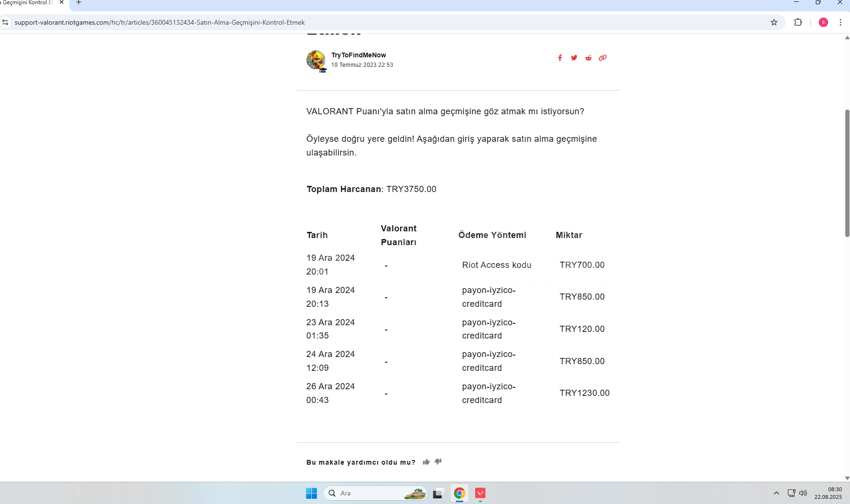Select the Valorant Puanları column header
The width and height of the screenshot is (850, 504).
click(398, 235)
